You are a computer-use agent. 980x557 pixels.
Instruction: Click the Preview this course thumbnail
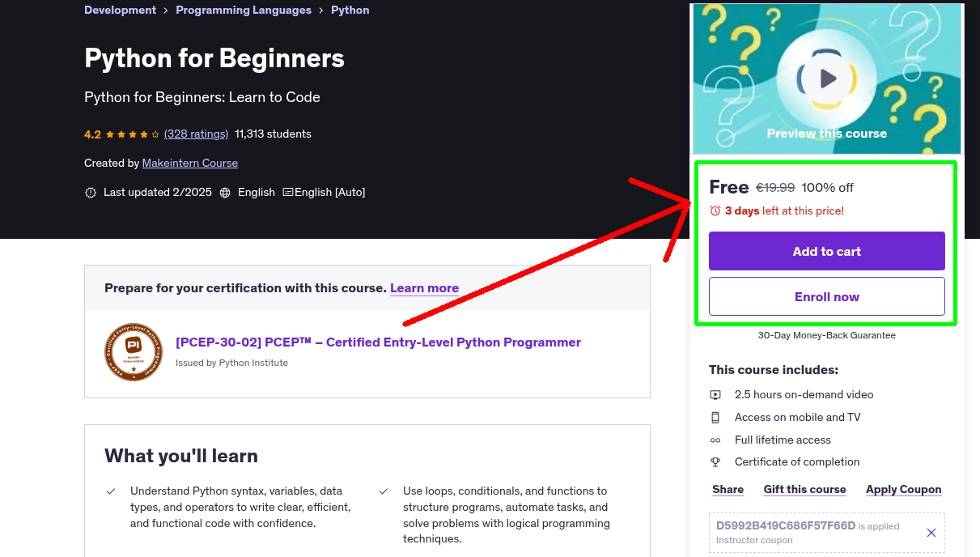tap(827, 79)
